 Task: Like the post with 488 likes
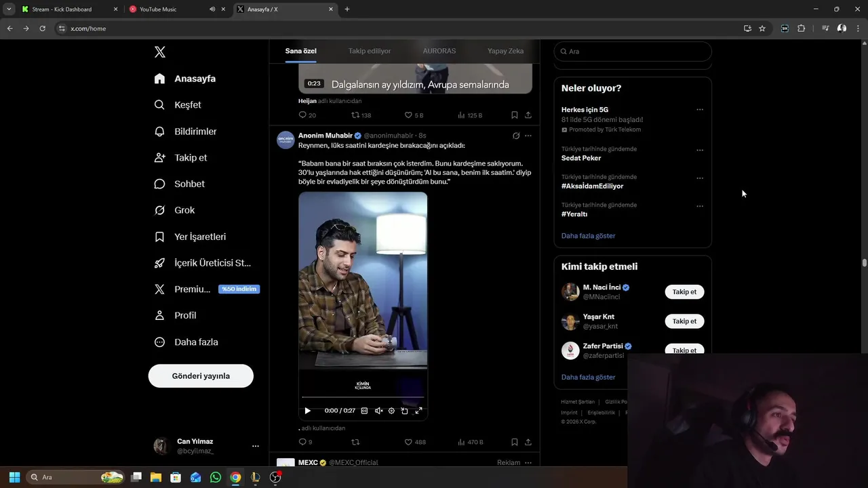tap(415, 442)
